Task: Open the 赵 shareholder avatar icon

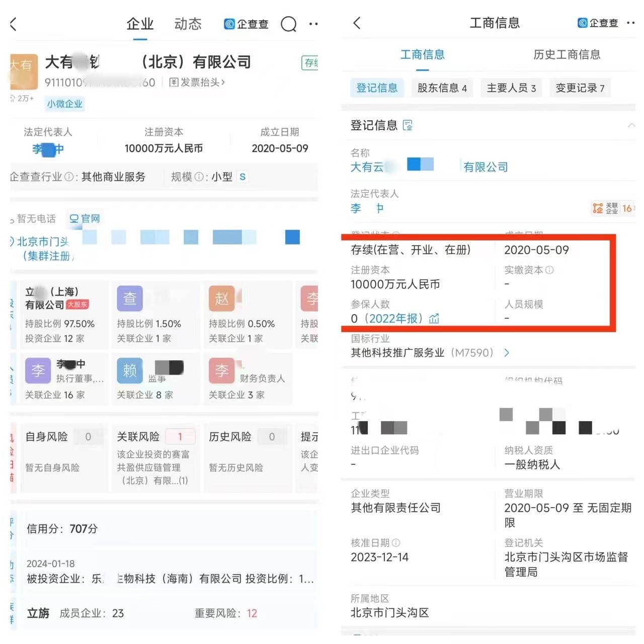Action: pos(222,299)
